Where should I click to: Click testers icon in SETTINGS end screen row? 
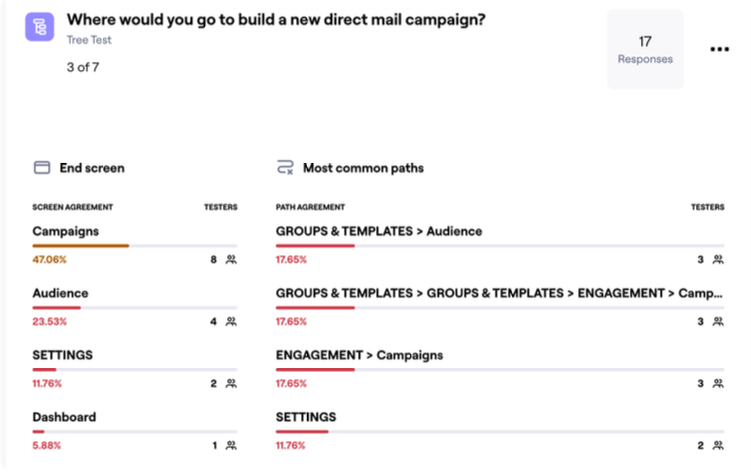click(231, 384)
